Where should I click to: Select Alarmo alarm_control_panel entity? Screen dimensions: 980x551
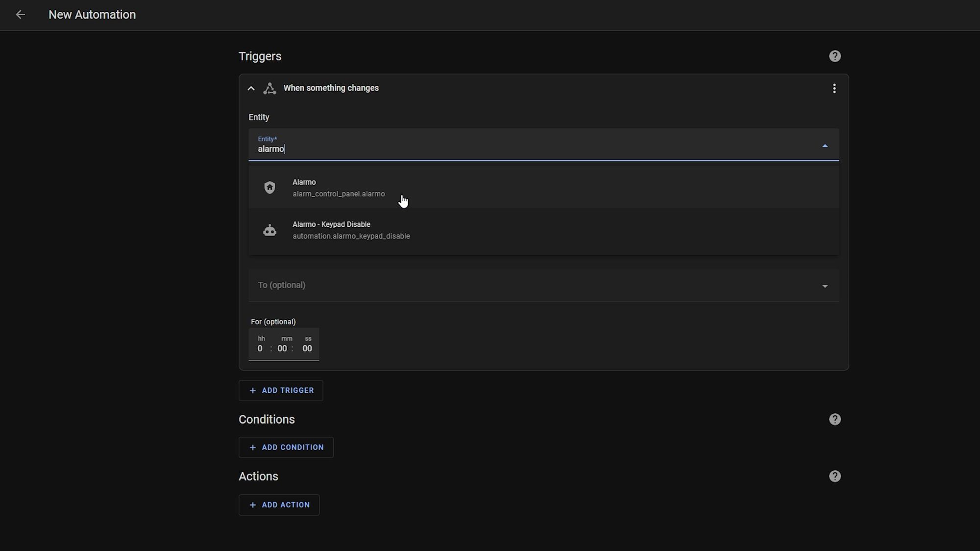click(543, 188)
